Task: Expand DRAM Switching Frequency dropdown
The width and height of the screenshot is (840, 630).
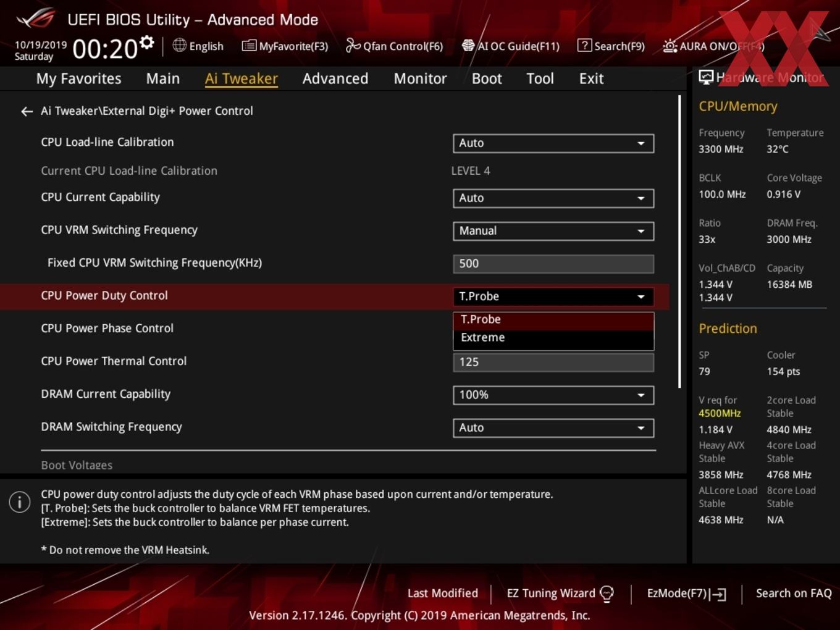Action: pos(553,428)
